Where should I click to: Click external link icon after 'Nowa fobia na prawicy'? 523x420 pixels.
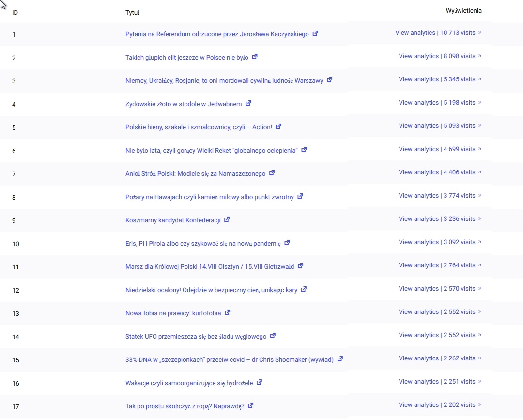coord(227,312)
